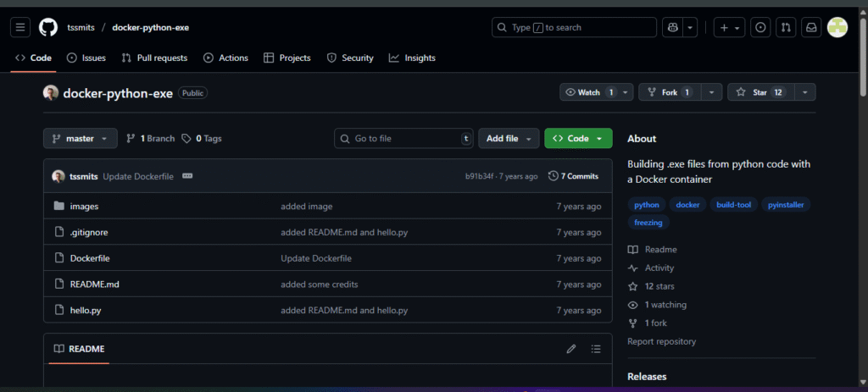The image size is (868, 392).
Task: Click tssmits avatar in latest commit row
Action: click(x=58, y=176)
